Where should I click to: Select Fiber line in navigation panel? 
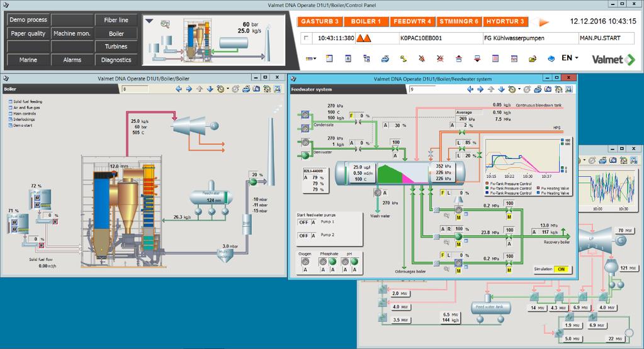pyautogui.click(x=116, y=19)
